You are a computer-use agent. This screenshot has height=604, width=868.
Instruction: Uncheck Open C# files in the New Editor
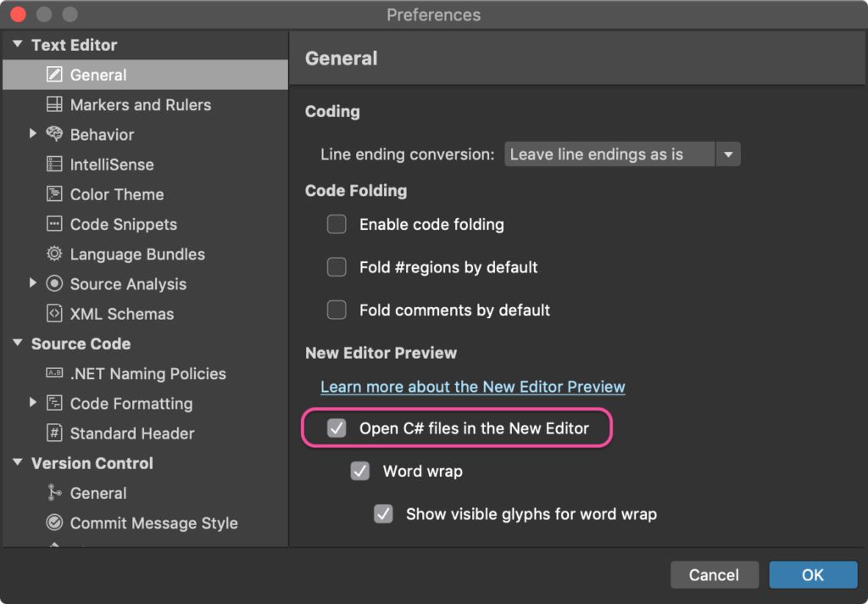coord(337,428)
